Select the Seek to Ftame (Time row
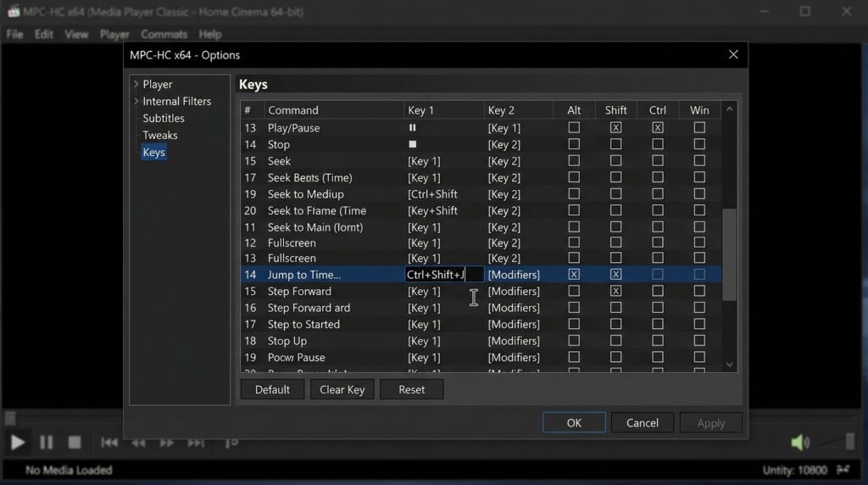This screenshot has height=485, width=868. tap(481, 210)
